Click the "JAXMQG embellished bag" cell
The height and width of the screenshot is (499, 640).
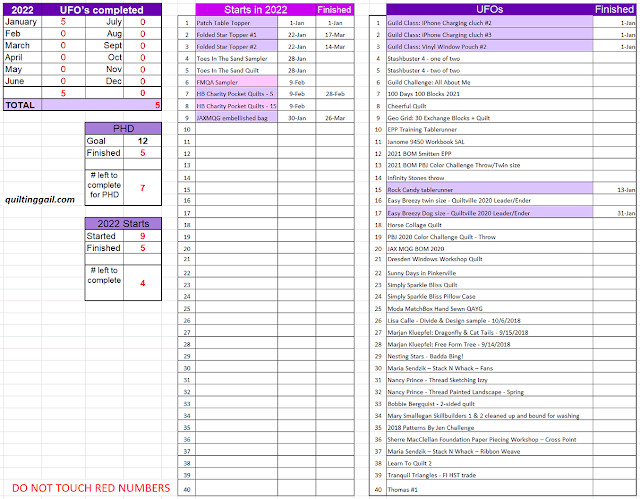pos(236,118)
